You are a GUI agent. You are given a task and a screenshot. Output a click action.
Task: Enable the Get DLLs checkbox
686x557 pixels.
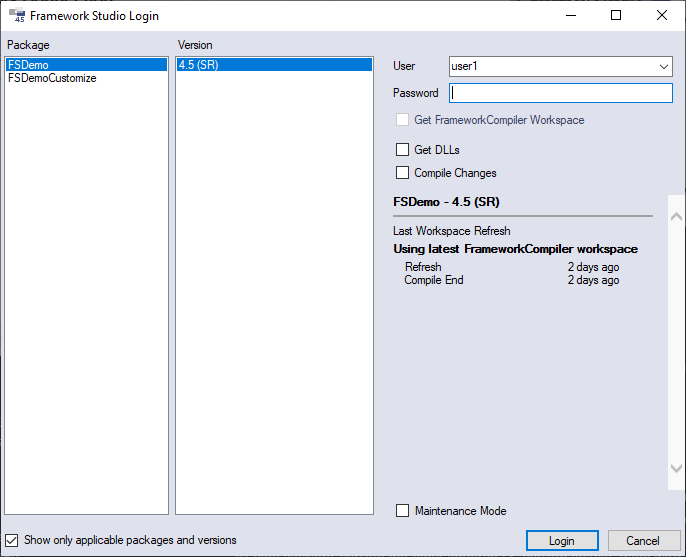point(402,150)
